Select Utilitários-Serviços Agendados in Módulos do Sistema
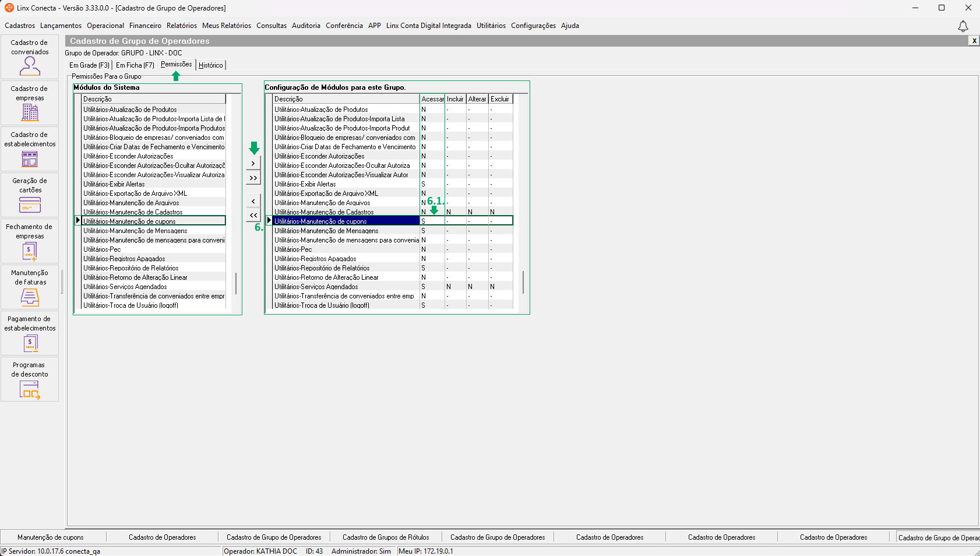This screenshot has width=980, height=556. [x=153, y=287]
